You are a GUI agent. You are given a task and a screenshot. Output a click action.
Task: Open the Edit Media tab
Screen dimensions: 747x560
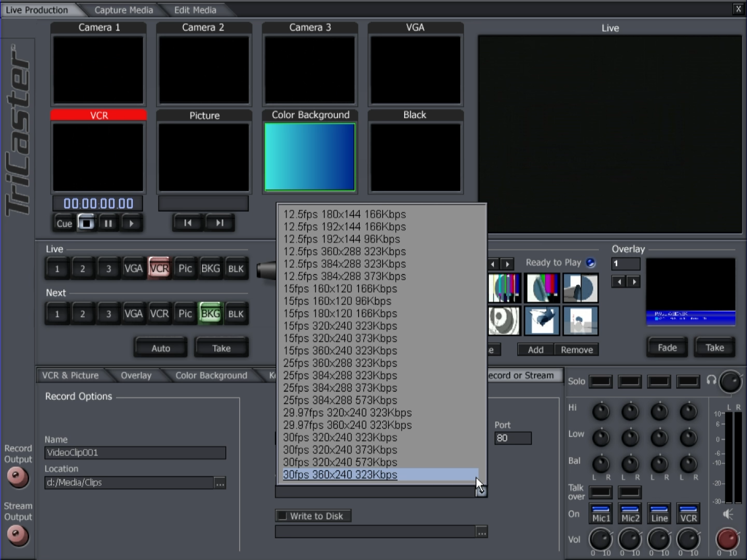pyautogui.click(x=195, y=10)
